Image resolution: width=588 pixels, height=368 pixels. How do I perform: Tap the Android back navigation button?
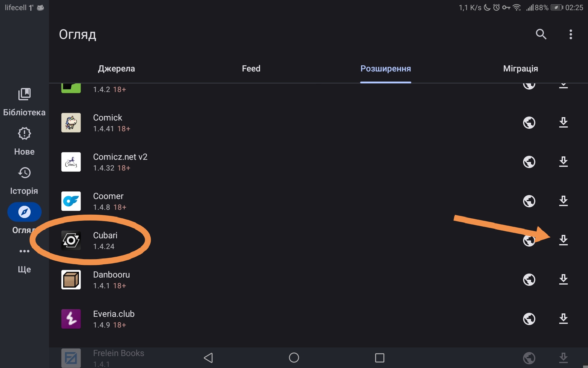pos(208,358)
